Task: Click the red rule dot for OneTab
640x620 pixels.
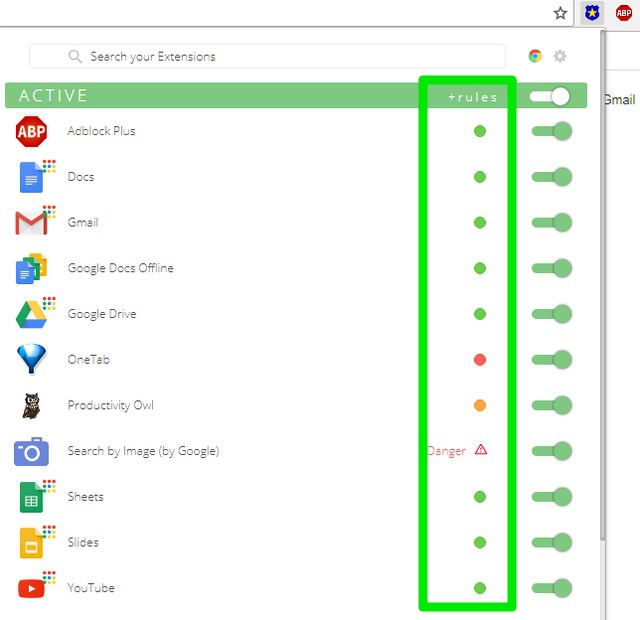Action: click(x=480, y=360)
